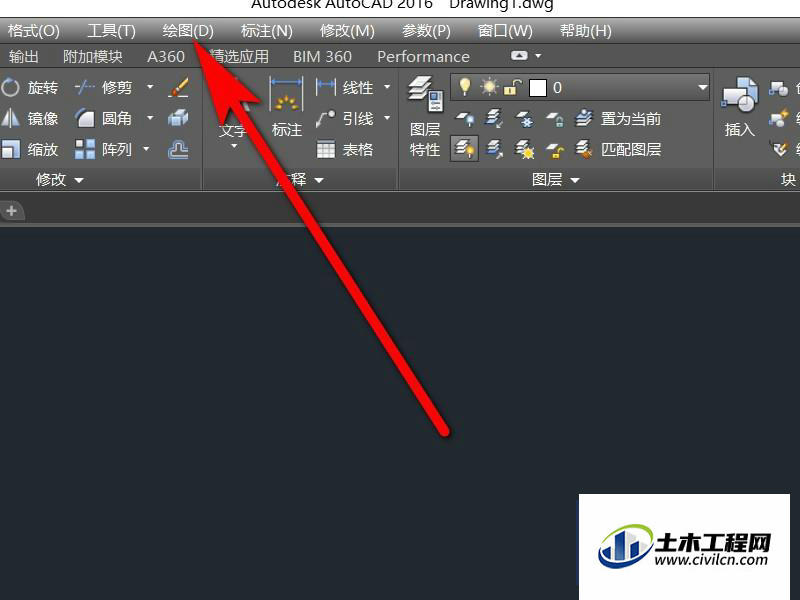Open the 绘图(D) menu
The width and height of the screenshot is (800, 600).
(x=188, y=31)
